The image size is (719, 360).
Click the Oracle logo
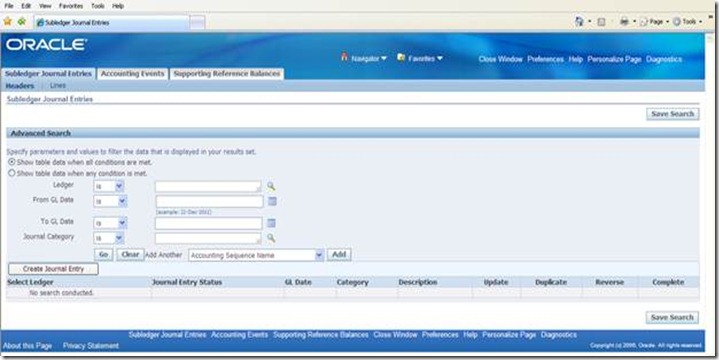coord(46,44)
